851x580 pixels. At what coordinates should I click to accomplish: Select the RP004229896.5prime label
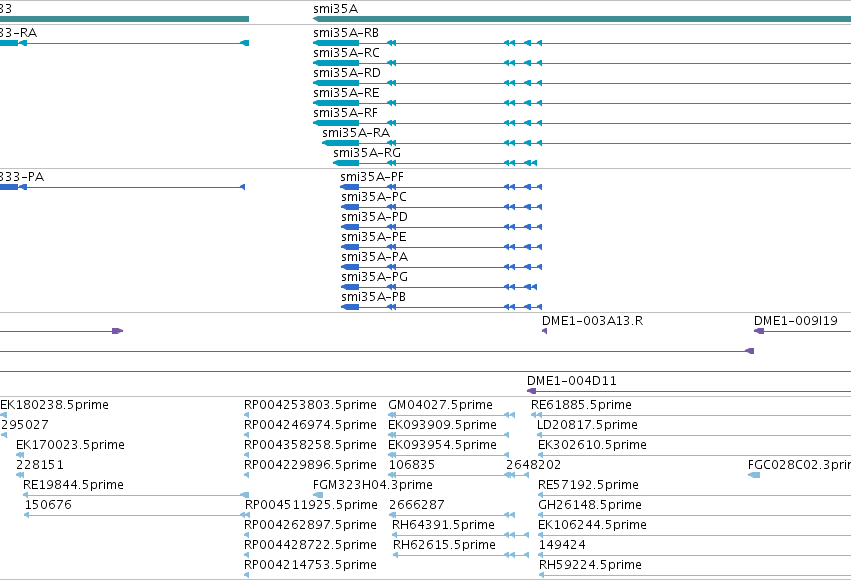(x=310, y=465)
